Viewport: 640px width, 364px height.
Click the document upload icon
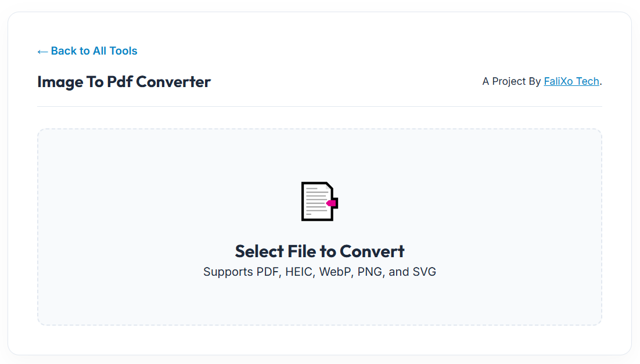[318, 201]
